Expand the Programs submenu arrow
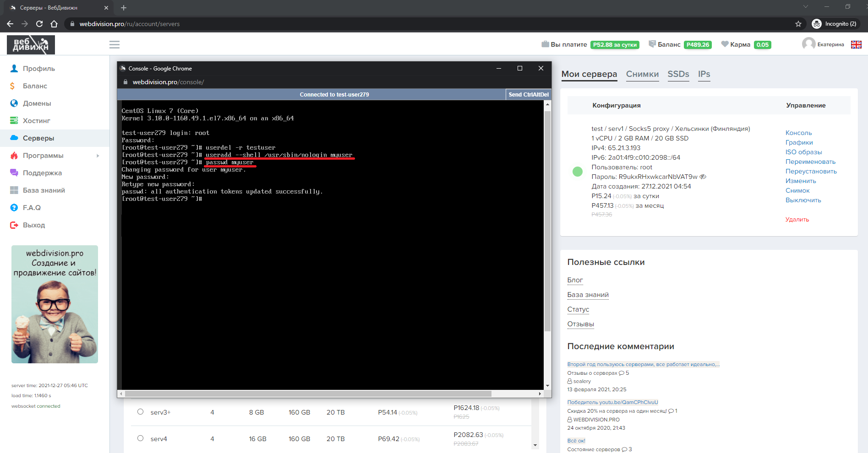 pos(98,156)
